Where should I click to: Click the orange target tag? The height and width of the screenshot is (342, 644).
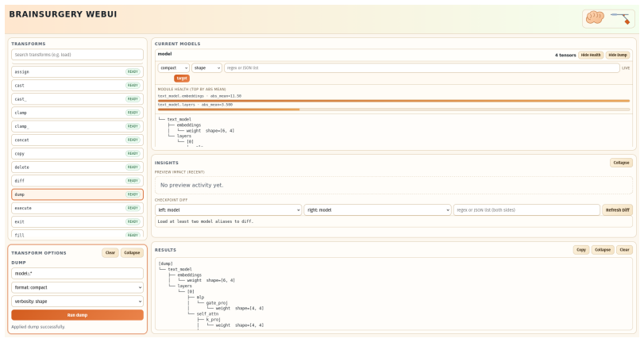pyautogui.click(x=182, y=78)
